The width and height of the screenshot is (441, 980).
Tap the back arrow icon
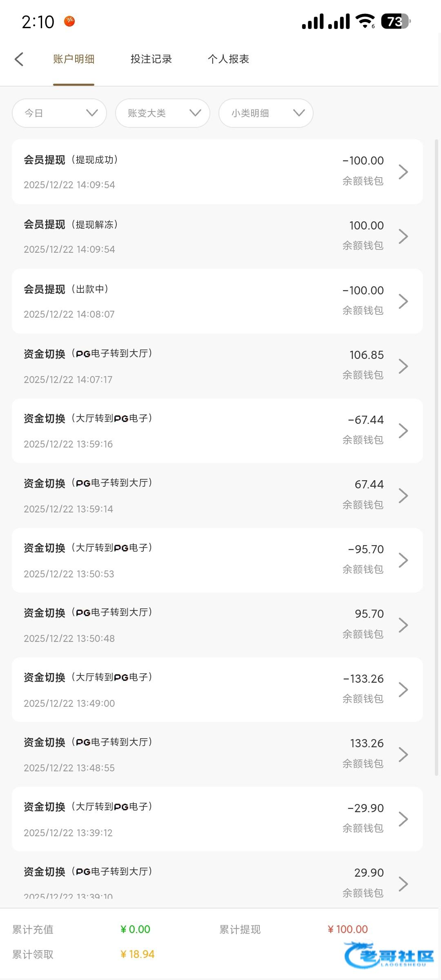click(x=19, y=59)
